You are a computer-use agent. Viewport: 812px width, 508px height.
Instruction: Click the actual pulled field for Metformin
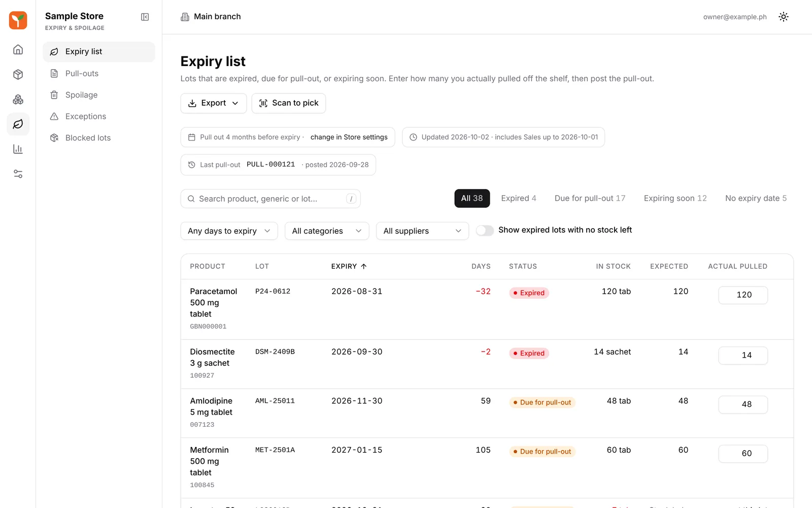coord(743,454)
